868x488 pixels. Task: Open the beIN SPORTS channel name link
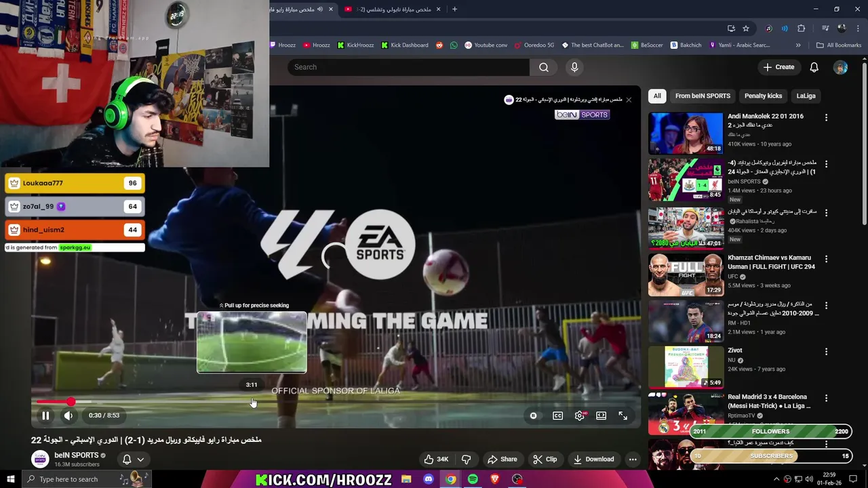[77, 455]
